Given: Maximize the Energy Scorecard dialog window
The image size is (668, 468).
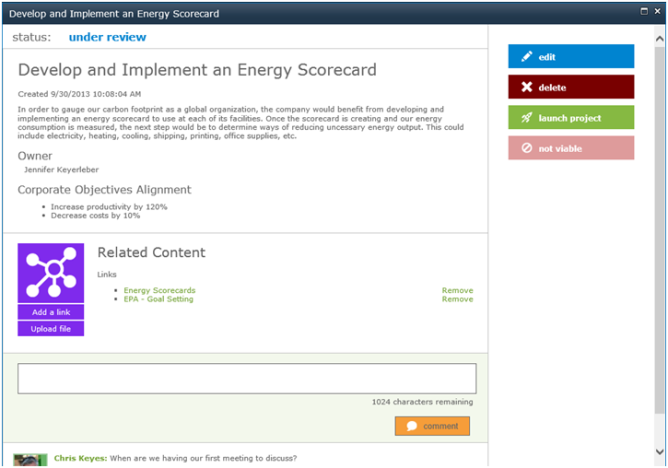Looking at the screenshot, I should pyautogui.click(x=642, y=13).
